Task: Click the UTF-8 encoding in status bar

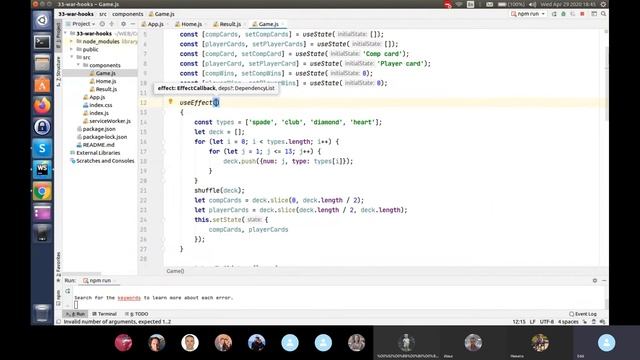Action: (547, 322)
